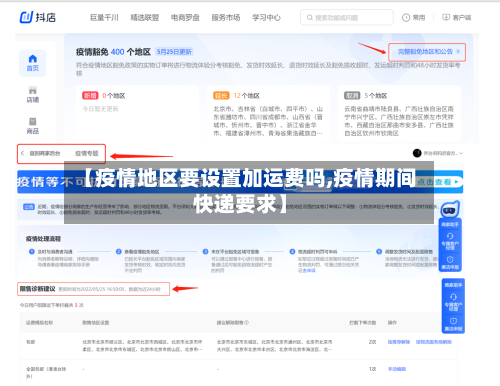The width and height of the screenshot is (500, 386).
Task: Open the 首页 home sidebar icon
Action: [33, 59]
